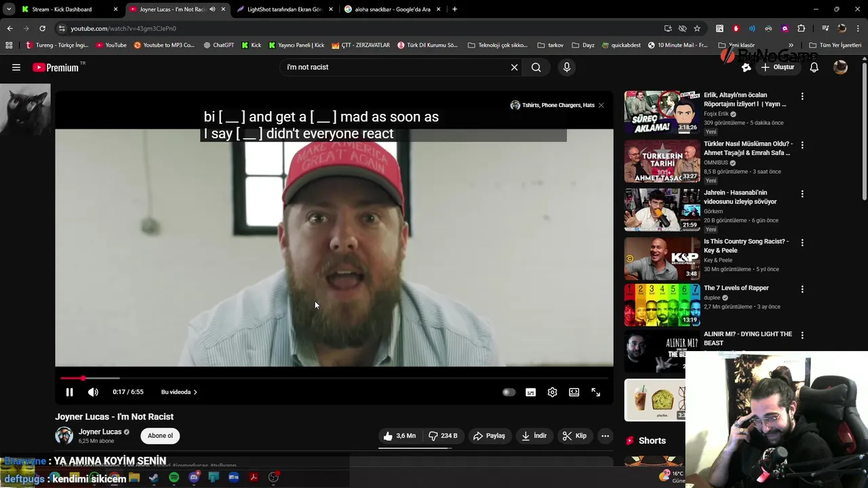868x488 pixels.
Task: Share the video via Paylaş
Action: pos(489,436)
